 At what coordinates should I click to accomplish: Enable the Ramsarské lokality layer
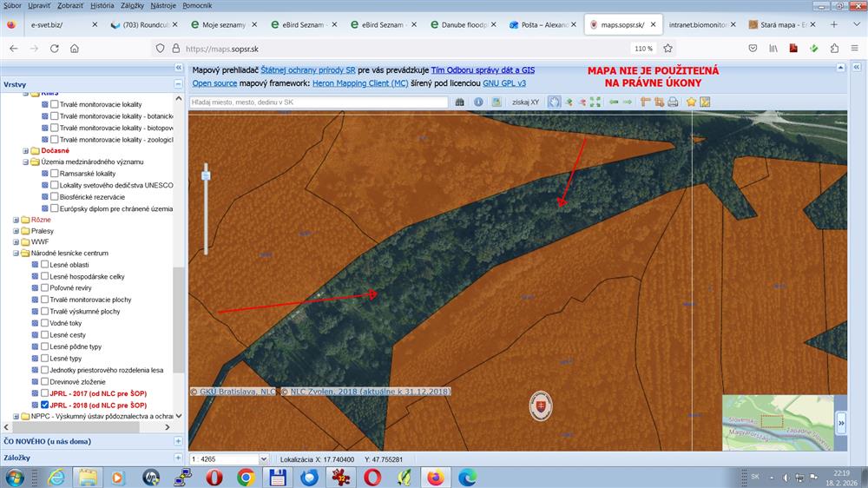point(55,174)
